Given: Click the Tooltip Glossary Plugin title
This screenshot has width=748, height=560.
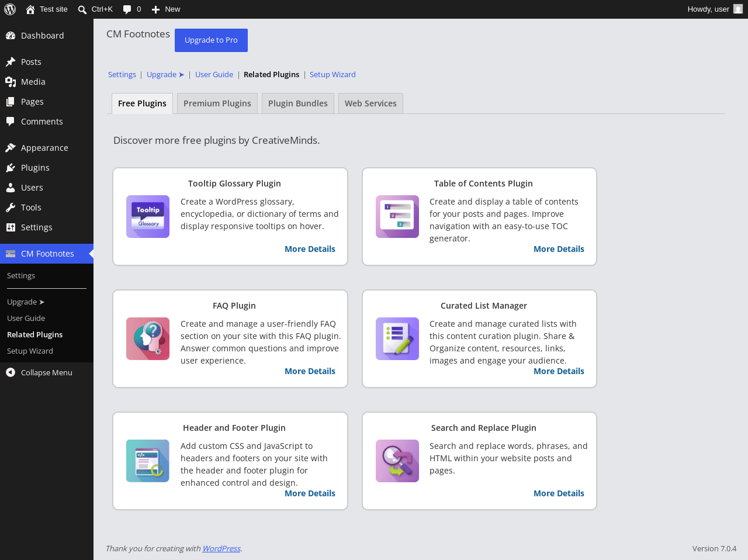Looking at the screenshot, I should [x=234, y=184].
